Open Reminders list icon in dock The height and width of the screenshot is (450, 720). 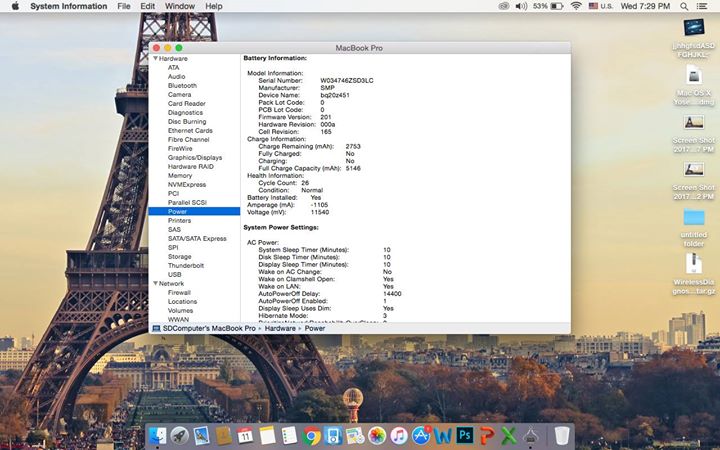[x=289, y=435]
